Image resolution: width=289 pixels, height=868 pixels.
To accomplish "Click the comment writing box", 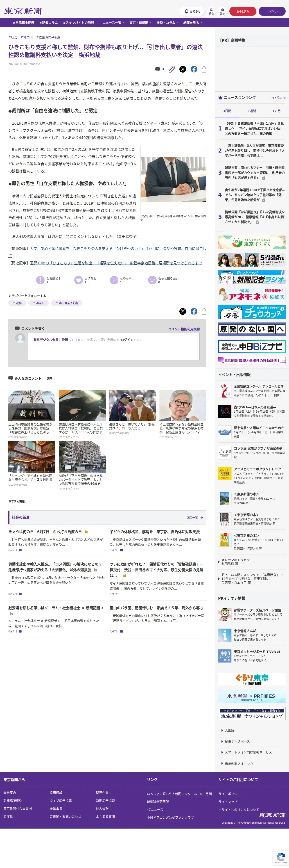I will coord(114,346).
